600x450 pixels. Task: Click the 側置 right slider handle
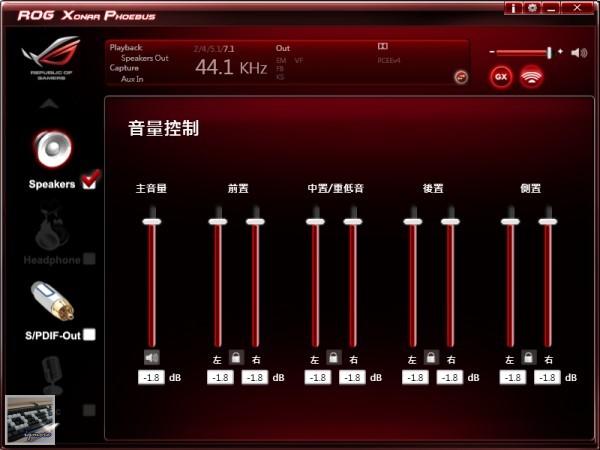coord(548,222)
